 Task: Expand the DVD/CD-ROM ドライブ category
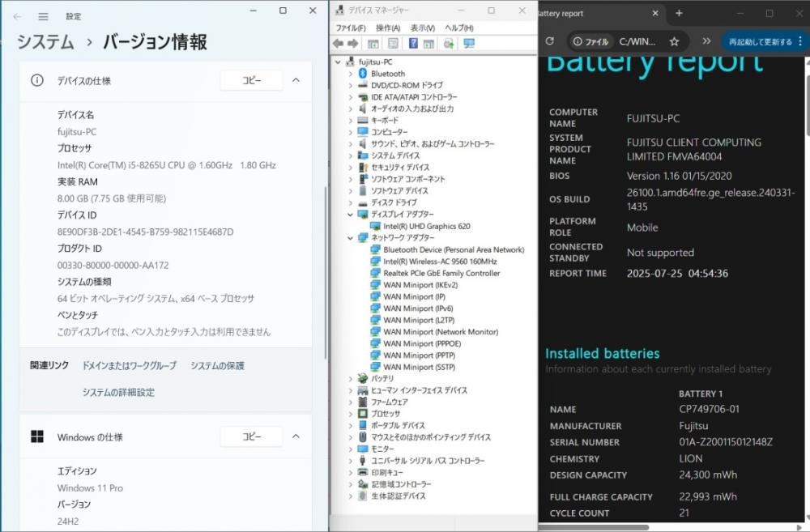coord(350,85)
